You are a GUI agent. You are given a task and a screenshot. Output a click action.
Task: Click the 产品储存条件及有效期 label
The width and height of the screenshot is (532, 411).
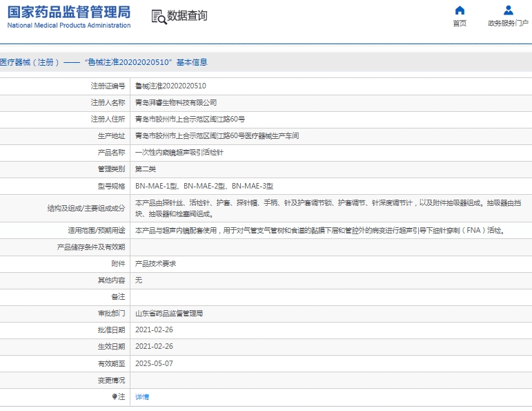click(x=91, y=247)
